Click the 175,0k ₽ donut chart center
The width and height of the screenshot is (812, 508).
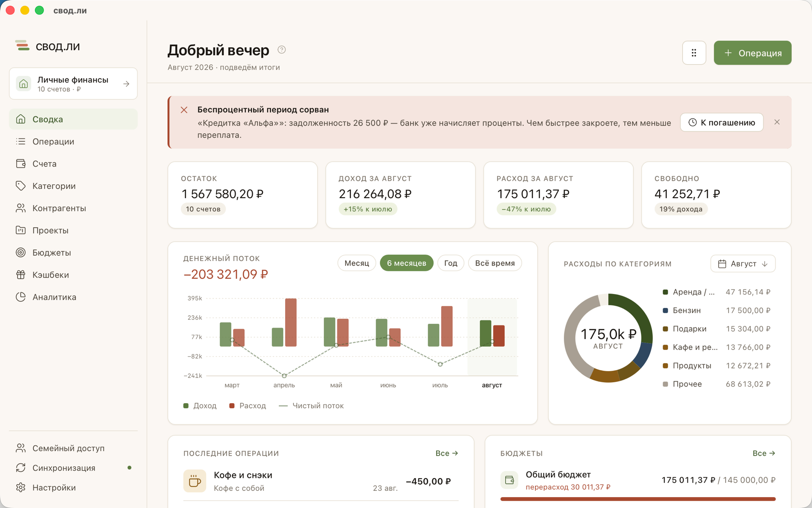pos(608,338)
